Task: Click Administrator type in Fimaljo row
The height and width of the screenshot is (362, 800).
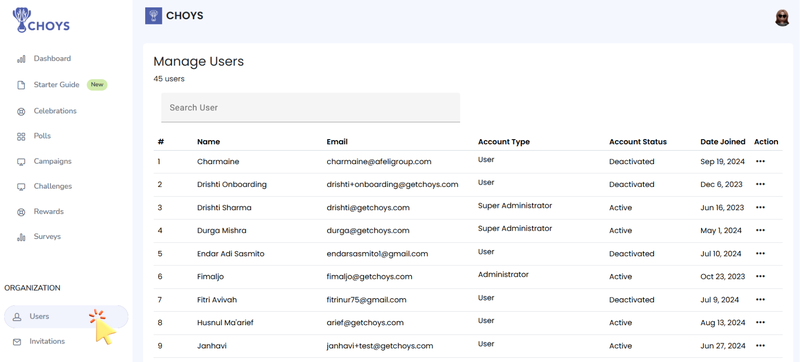Action: 503,275
